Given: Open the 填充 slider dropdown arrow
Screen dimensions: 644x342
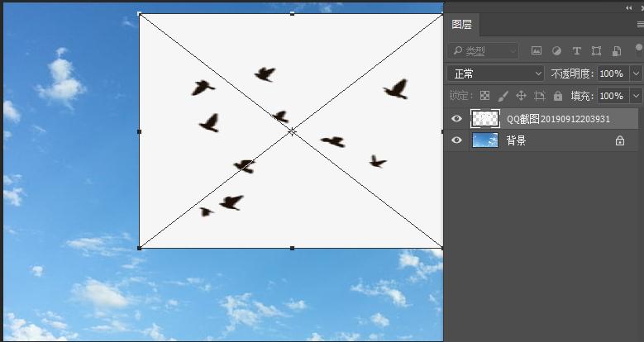Looking at the screenshot, I should 637,96.
